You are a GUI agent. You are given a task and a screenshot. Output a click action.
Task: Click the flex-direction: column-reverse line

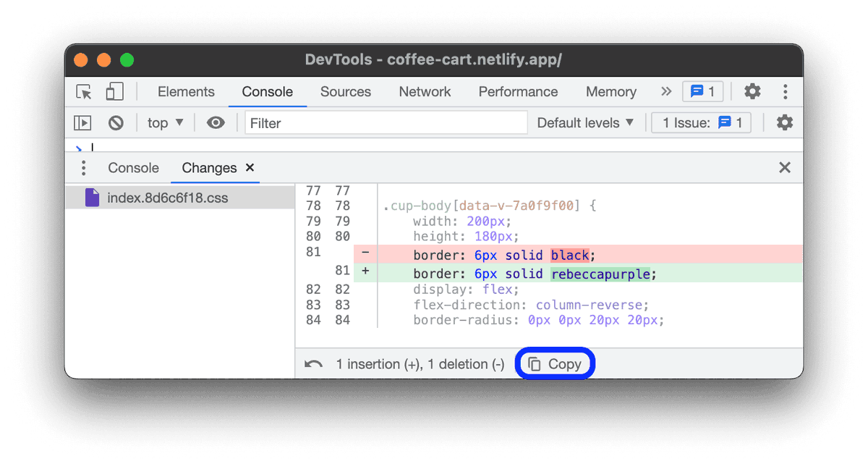[x=531, y=305]
